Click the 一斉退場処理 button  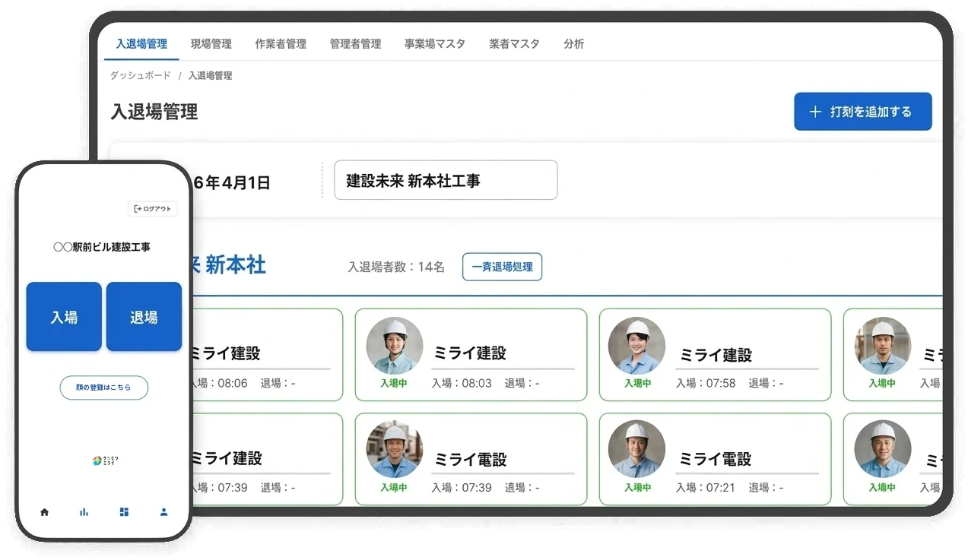[502, 267]
